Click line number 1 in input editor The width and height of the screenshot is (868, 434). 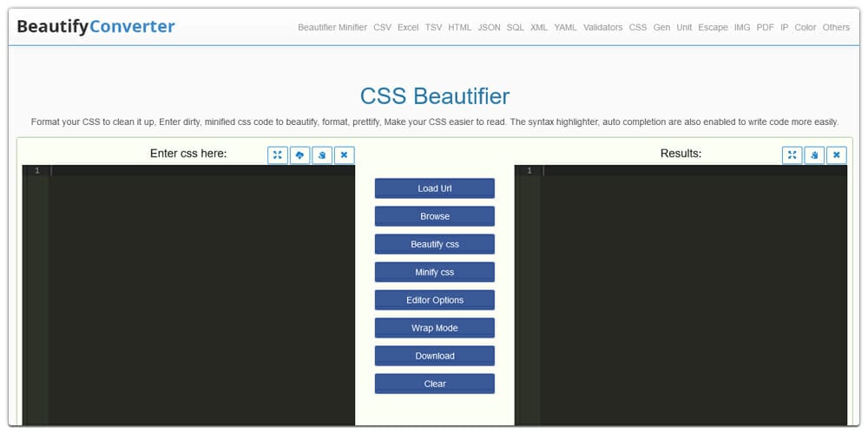click(x=37, y=170)
